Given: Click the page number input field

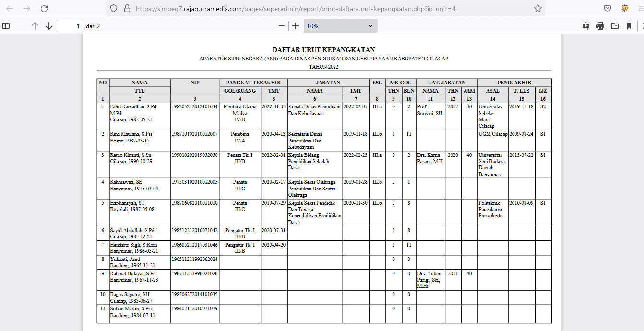Looking at the screenshot, I should click(70, 26).
